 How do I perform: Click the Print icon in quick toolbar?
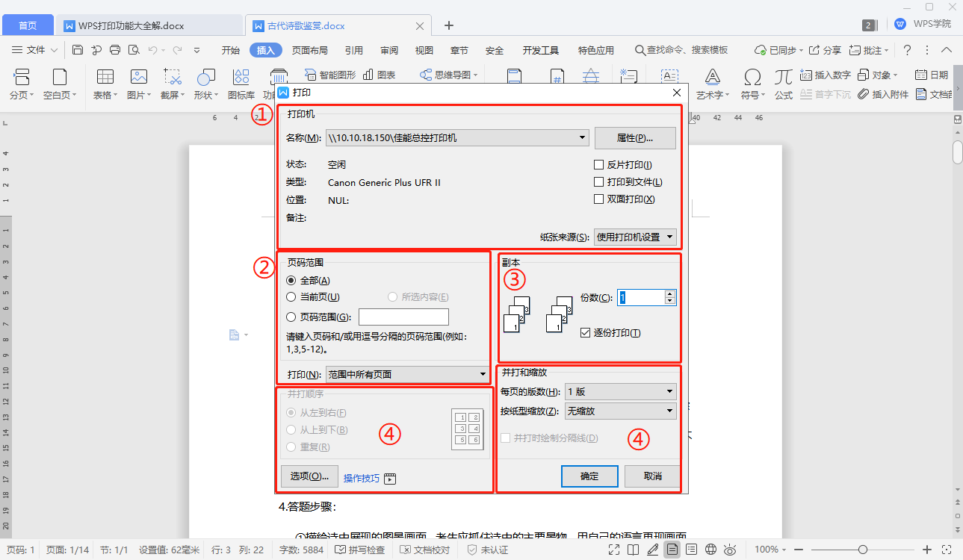(115, 50)
